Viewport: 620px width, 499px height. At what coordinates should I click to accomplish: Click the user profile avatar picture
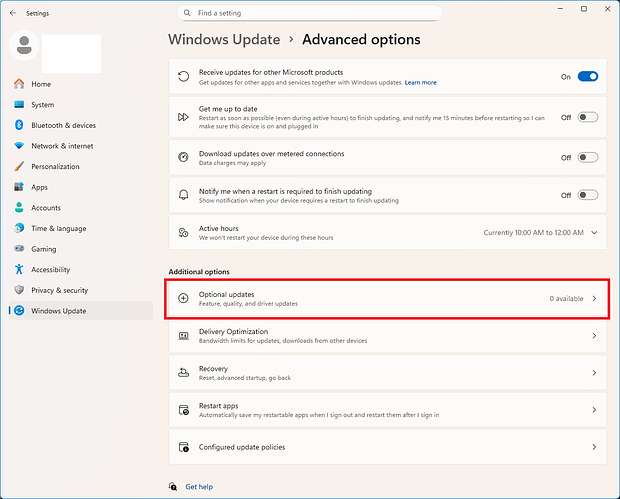click(24, 45)
